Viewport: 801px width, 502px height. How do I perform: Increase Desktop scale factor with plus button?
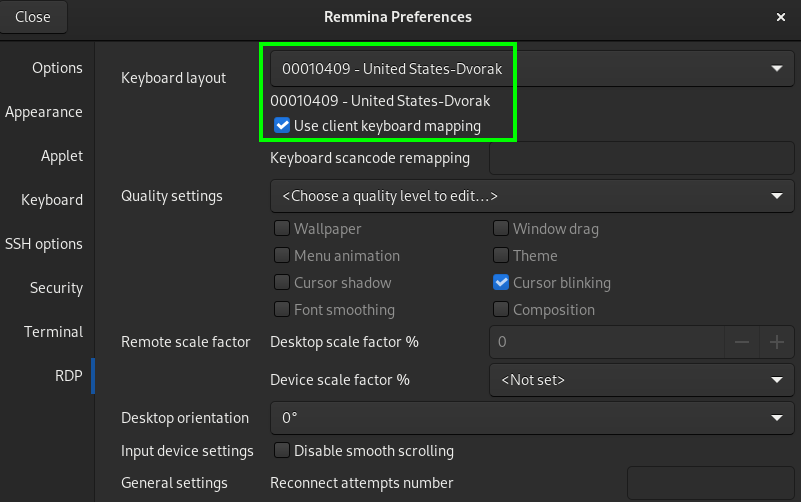point(776,342)
